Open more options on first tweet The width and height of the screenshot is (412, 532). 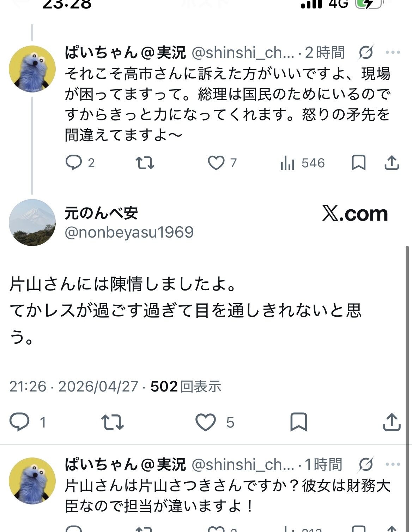(393, 53)
